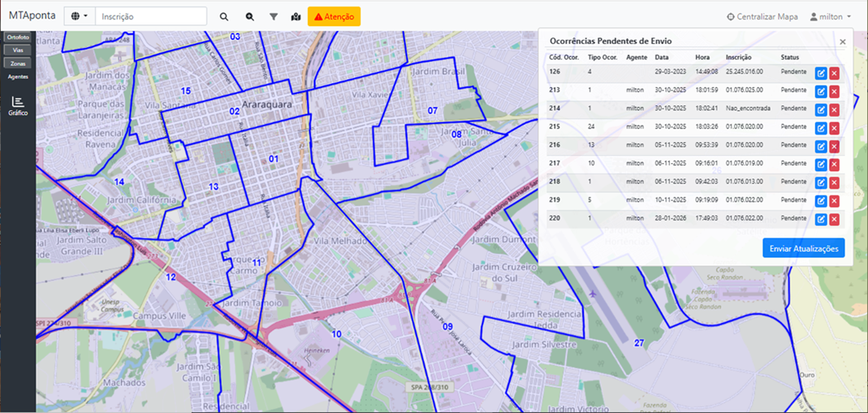Delete occurrence 220 with red X icon
The image size is (868, 413).
(835, 220)
